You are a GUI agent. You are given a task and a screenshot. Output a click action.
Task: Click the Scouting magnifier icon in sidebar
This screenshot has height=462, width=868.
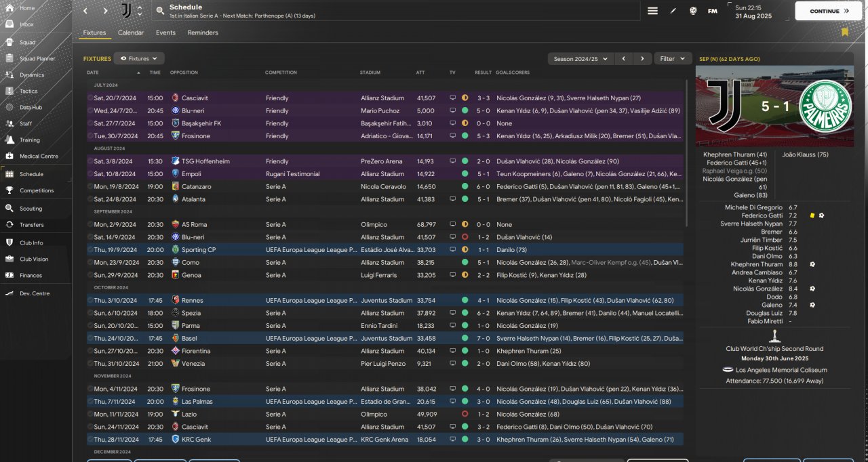click(x=9, y=209)
